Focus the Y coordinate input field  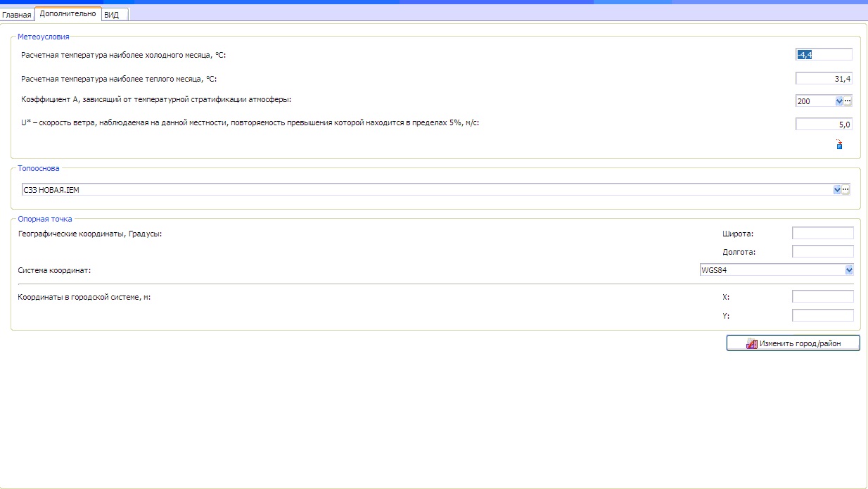click(822, 315)
